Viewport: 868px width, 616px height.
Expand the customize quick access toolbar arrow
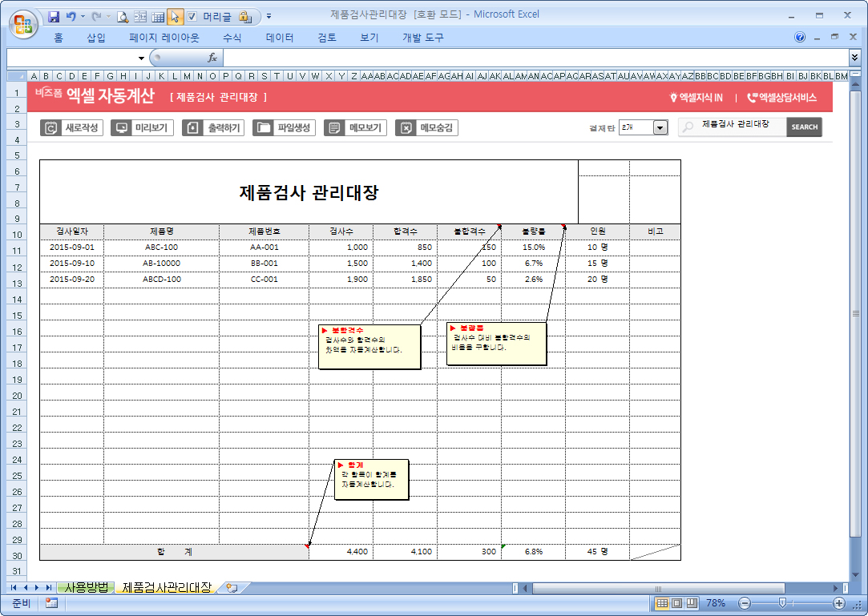click(x=268, y=17)
